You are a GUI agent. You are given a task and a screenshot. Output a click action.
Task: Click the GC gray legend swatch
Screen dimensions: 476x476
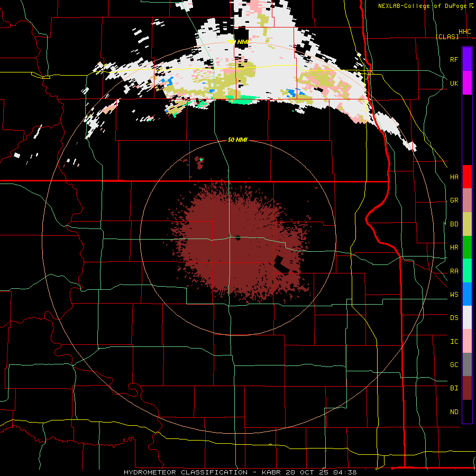coord(467,364)
